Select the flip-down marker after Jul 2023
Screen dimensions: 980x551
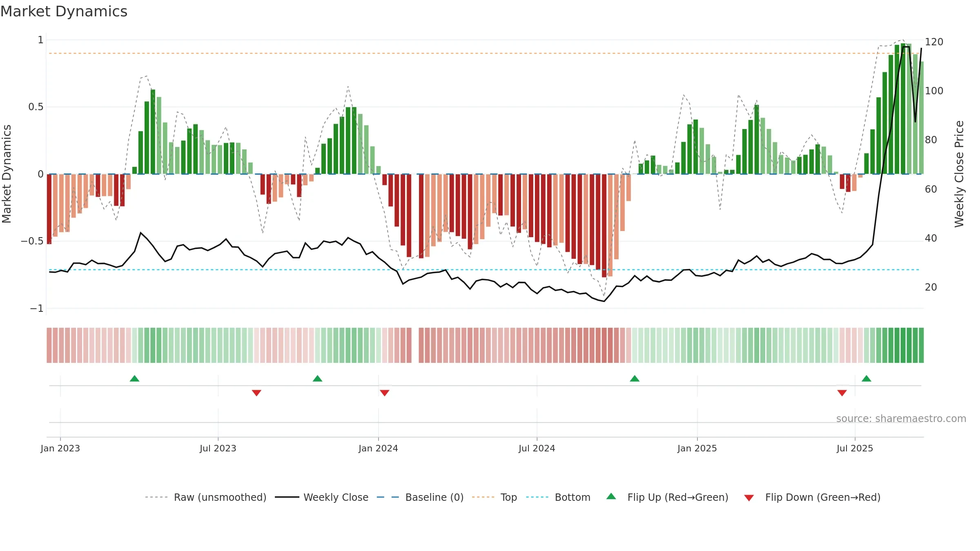pos(256,393)
